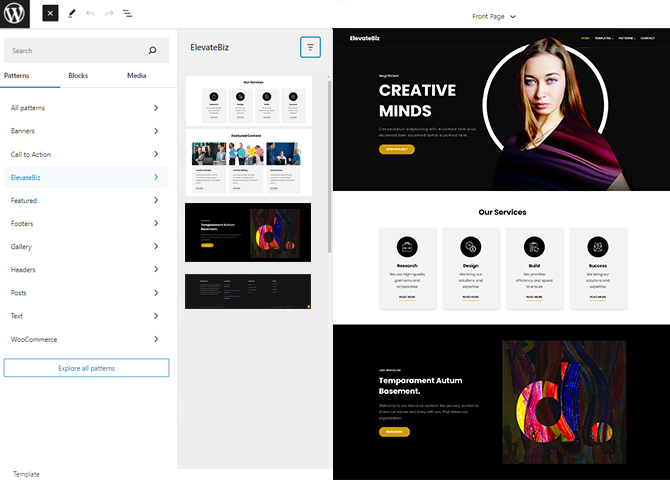The width and height of the screenshot is (670, 480).
Task: Select the Our Services pattern thumbnail
Action: (x=248, y=100)
